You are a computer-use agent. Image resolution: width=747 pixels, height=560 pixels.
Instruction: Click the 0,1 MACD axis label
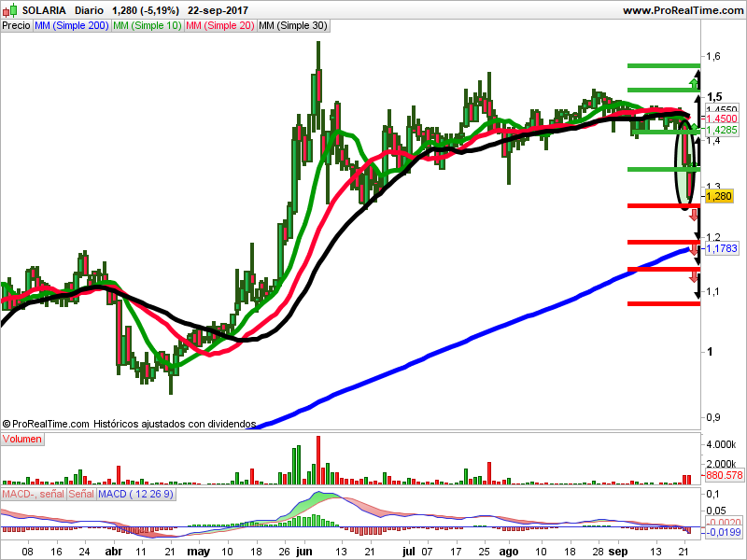click(713, 494)
